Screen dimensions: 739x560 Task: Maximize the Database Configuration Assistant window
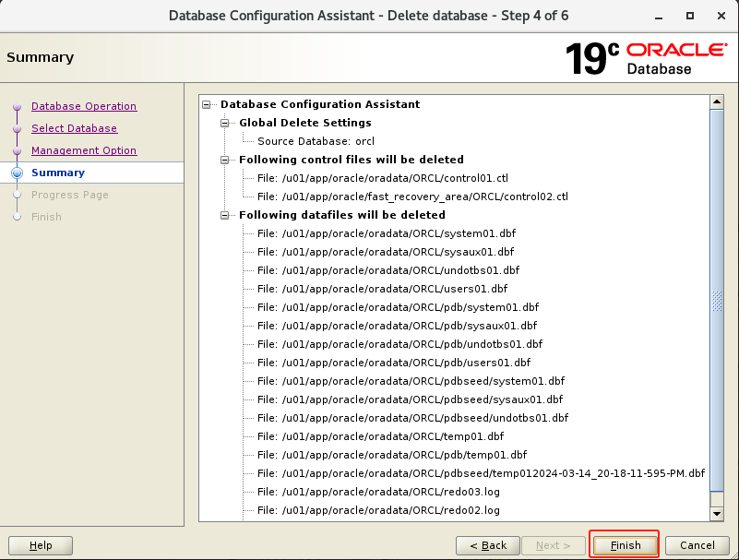coord(690,16)
